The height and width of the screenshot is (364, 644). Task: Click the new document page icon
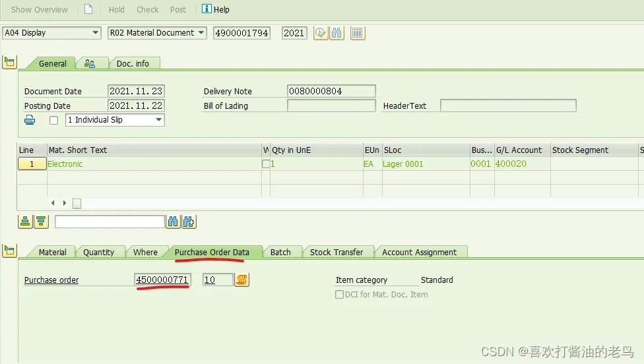click(88, 9)
